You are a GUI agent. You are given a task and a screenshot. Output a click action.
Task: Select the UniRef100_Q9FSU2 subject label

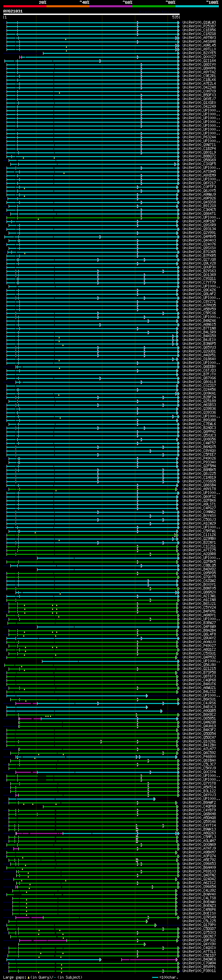pos(199,940)
